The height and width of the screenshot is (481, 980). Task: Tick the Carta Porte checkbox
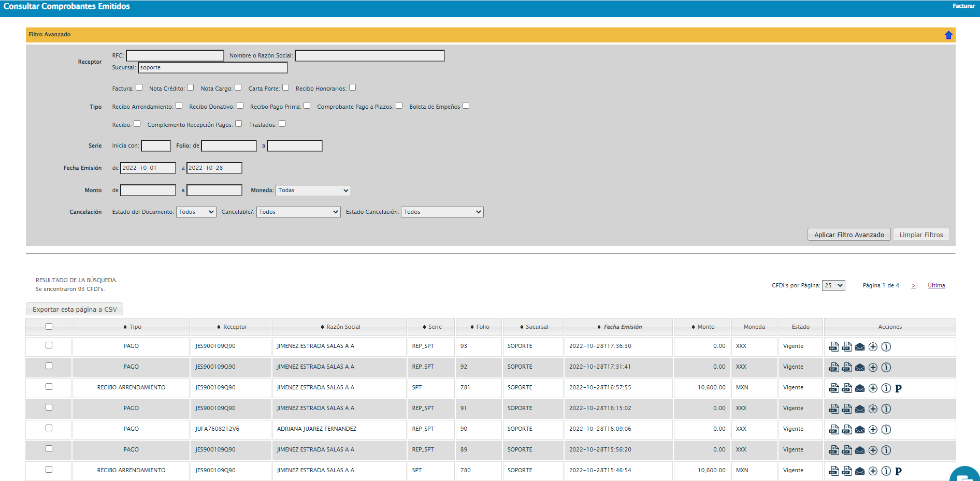click(x=285, y=88)
